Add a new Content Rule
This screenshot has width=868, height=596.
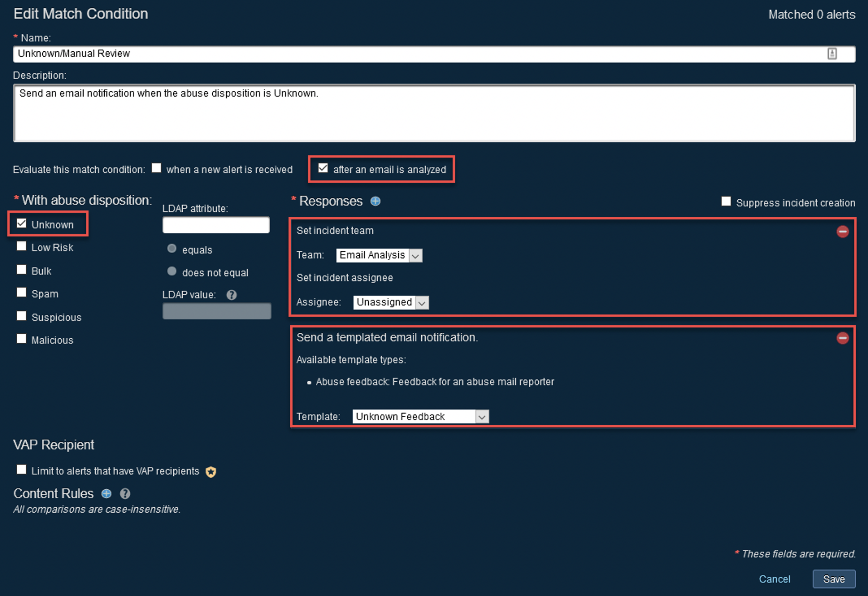coord(106,493)
